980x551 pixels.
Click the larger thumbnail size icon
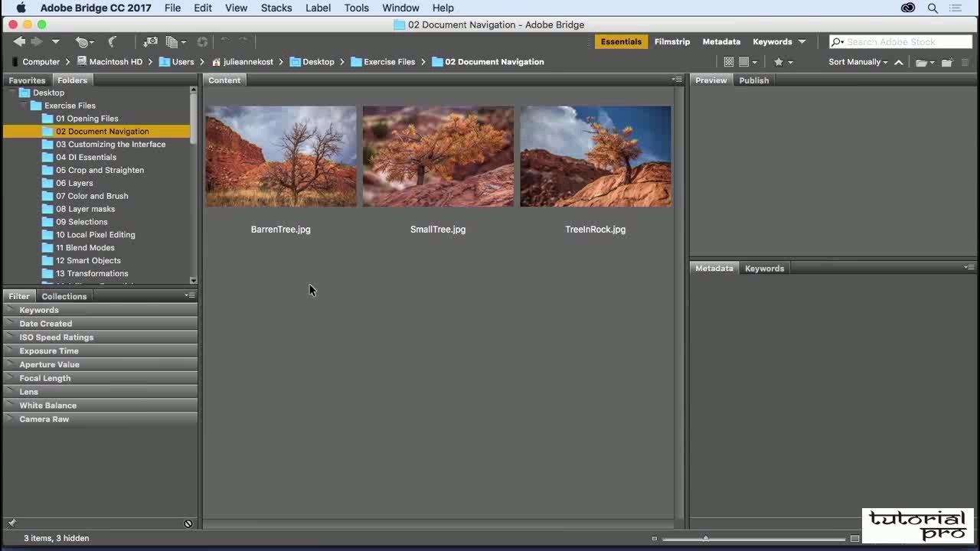coord(854,539)
